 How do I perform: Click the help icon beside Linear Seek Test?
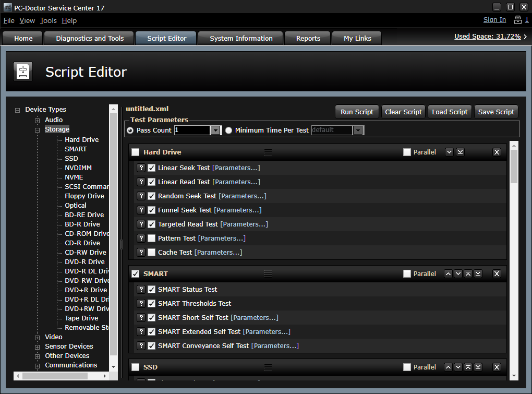[140, 168]
